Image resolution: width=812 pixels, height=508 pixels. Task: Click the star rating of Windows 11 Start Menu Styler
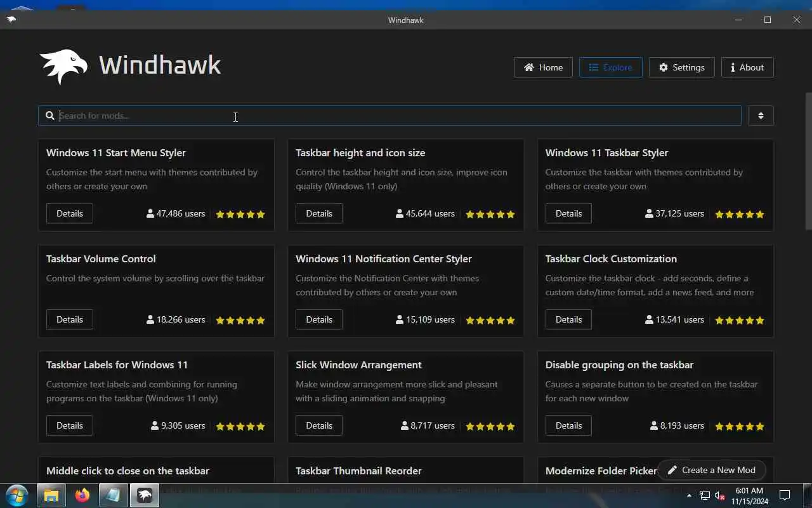coord(240,214)
